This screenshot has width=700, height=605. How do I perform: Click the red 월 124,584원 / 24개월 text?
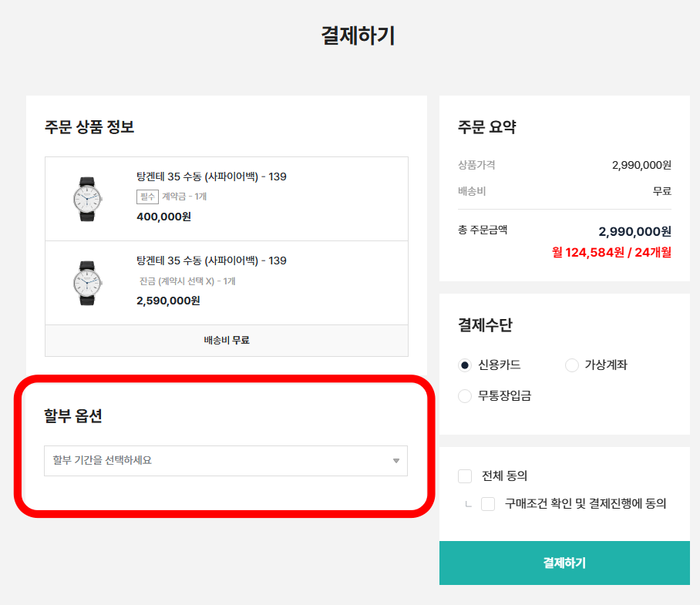click(611, 252)
